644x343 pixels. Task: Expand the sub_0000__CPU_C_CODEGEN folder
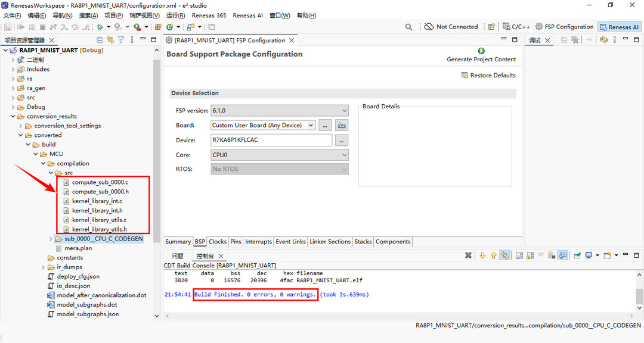click(x=51, y=239)
